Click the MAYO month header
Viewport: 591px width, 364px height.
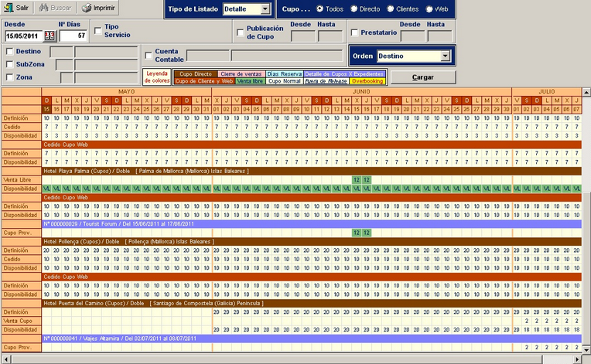(127, 91)
